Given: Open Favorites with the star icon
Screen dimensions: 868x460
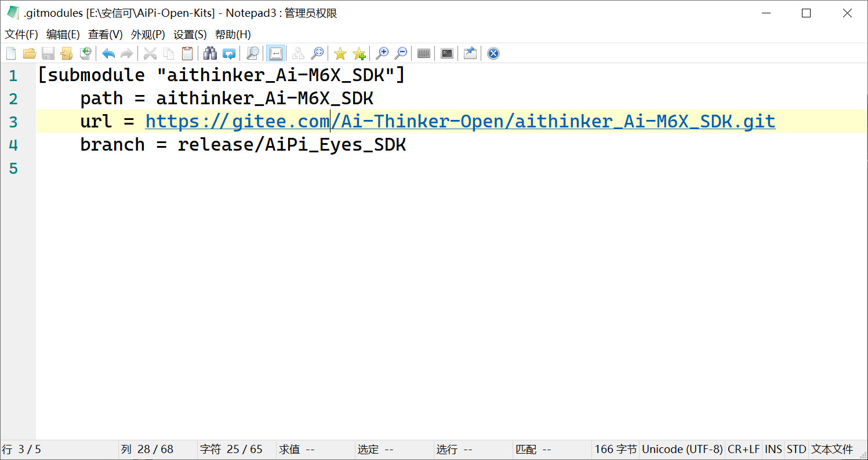Looking at the screenshot, I should pyautogui.click(x=340, y=54).
